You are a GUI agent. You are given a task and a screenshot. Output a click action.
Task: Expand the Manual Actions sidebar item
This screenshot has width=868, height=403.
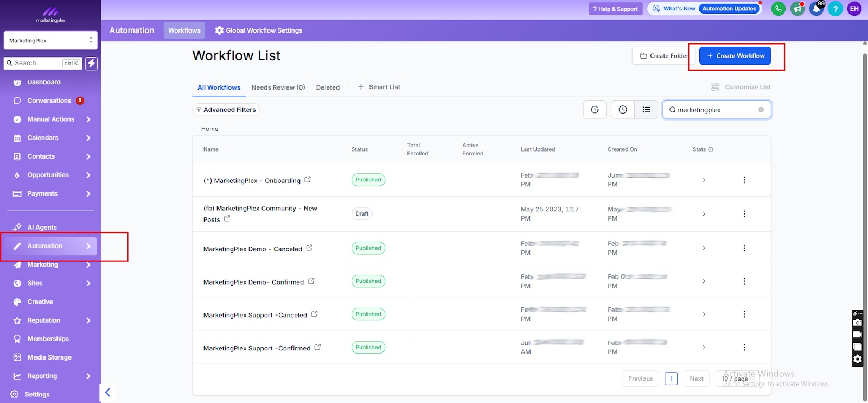[50, 119]
